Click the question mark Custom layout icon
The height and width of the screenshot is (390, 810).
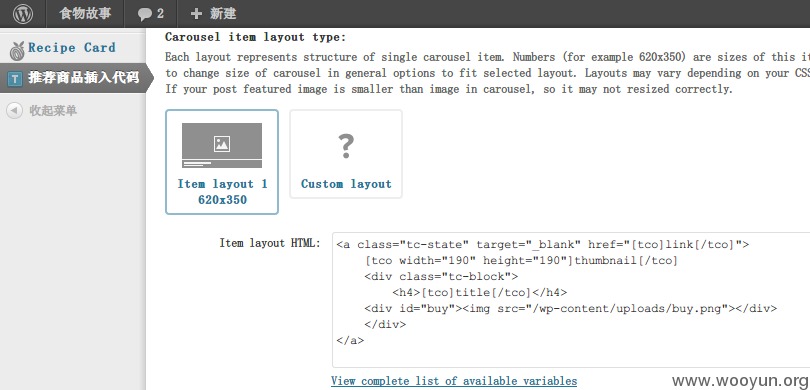coord(346,146)
